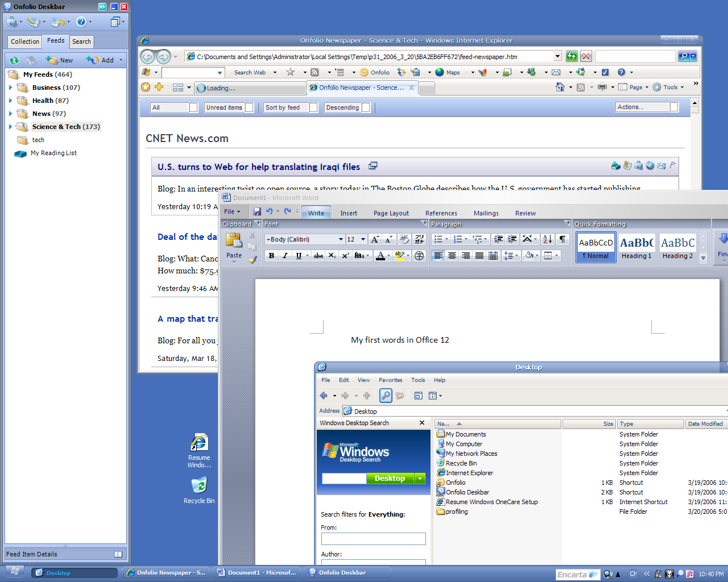This screenshot has width=728, height=582.
Task: Toggle Italic formatting in Word
Action: (x=285, y=256)
